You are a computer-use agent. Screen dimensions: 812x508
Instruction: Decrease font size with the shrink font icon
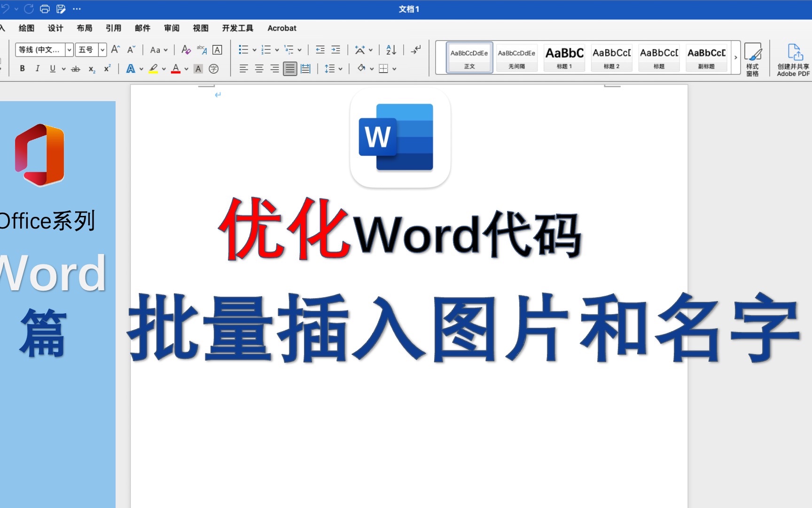click(131, 49)
